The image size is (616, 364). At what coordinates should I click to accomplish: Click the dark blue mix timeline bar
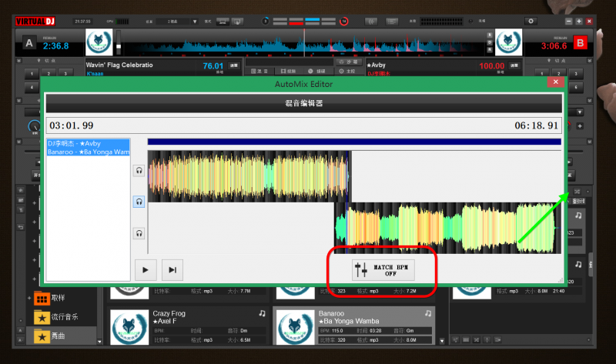(x=354, y=142)
